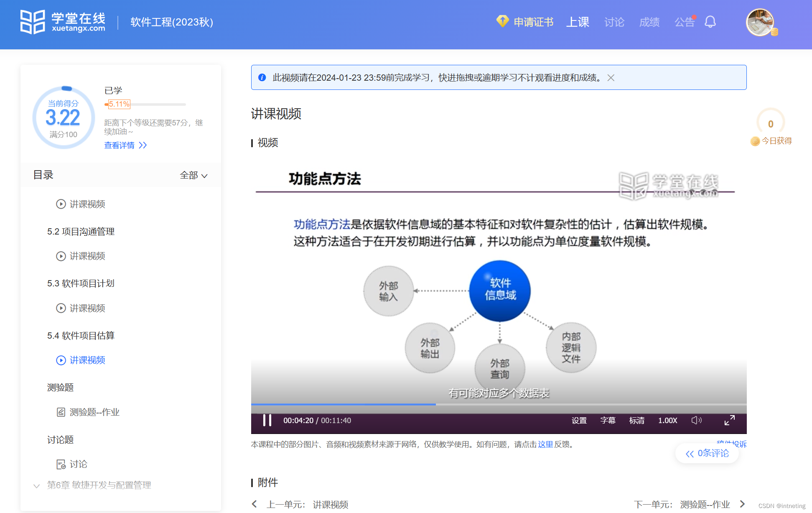812x513 pixels.
Task: Open the 1.00X playback speed menu
Action: (667, 420)
